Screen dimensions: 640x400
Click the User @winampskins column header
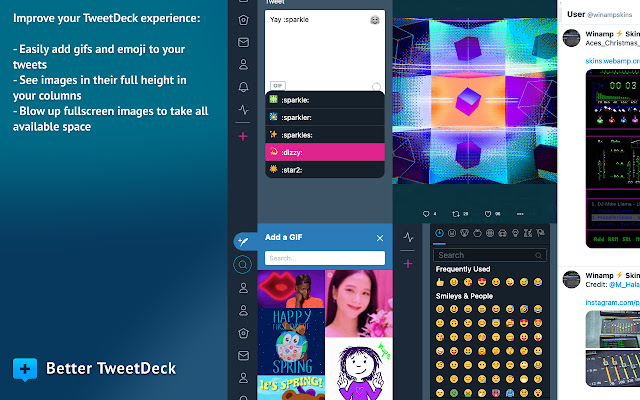[x=599, y=14]
